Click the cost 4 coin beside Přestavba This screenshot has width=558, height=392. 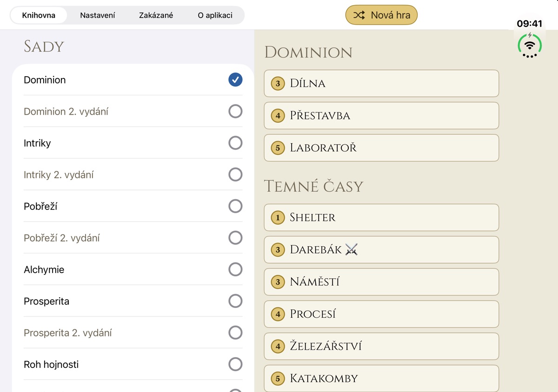(x=278, y=116)
